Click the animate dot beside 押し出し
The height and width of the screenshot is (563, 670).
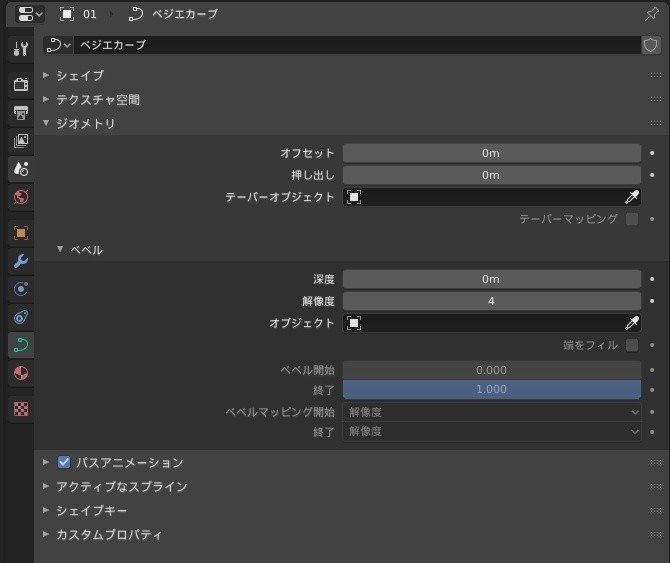[x=652, y=175]
